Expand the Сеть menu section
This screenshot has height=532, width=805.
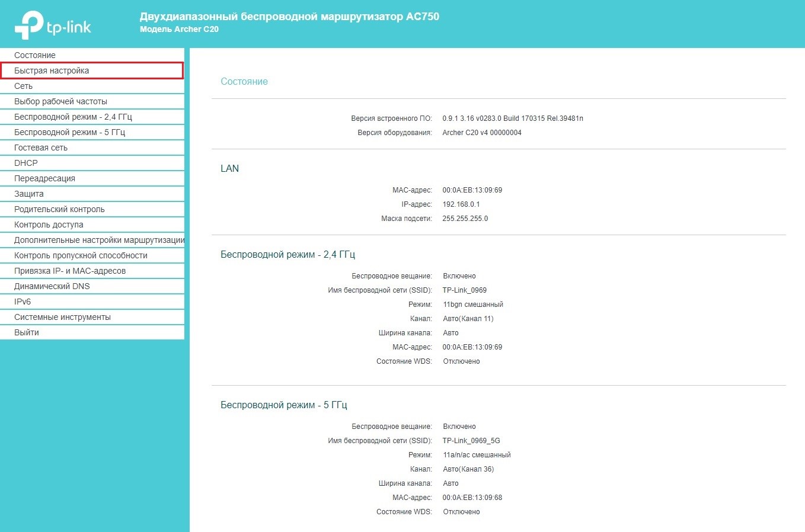(x=24, y=86)
